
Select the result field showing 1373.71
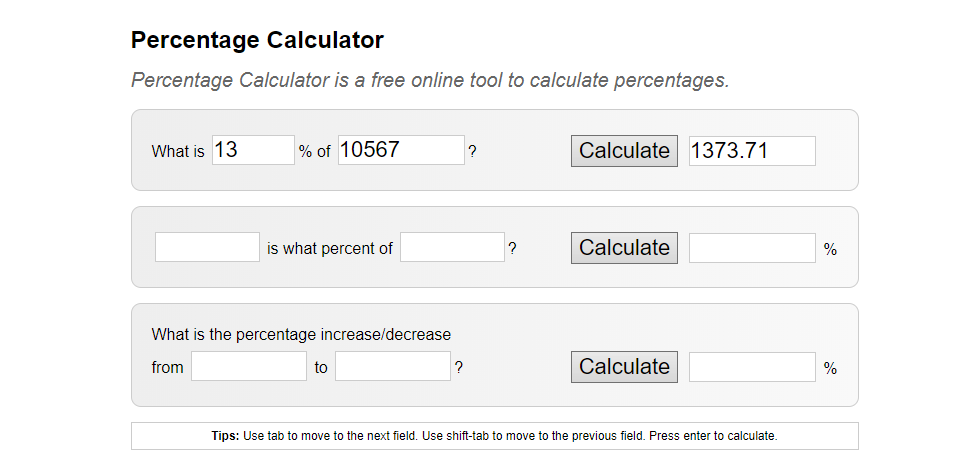(x=752, y=150)
